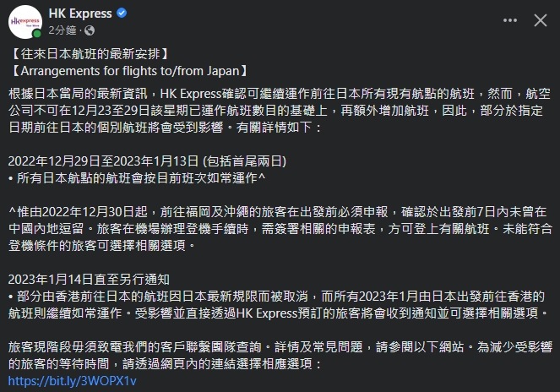Open the HK Express profile picture
The image size is (560, 392).
(25, 22)
